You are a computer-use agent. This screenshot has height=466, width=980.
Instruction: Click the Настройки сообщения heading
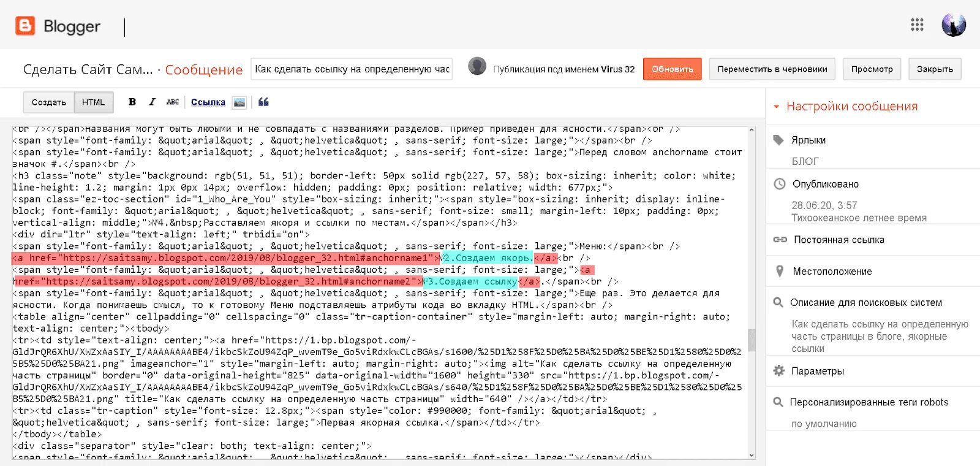coord(852,106)
